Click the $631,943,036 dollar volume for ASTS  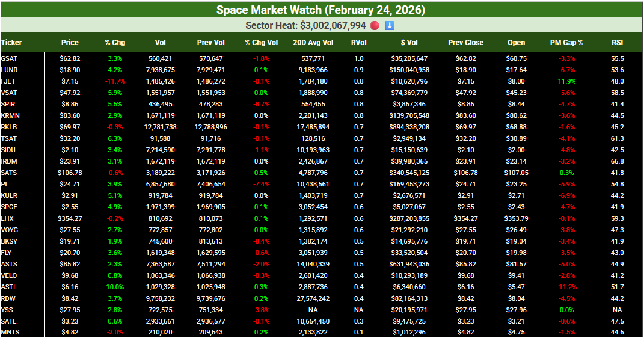(x=409, y=265)
